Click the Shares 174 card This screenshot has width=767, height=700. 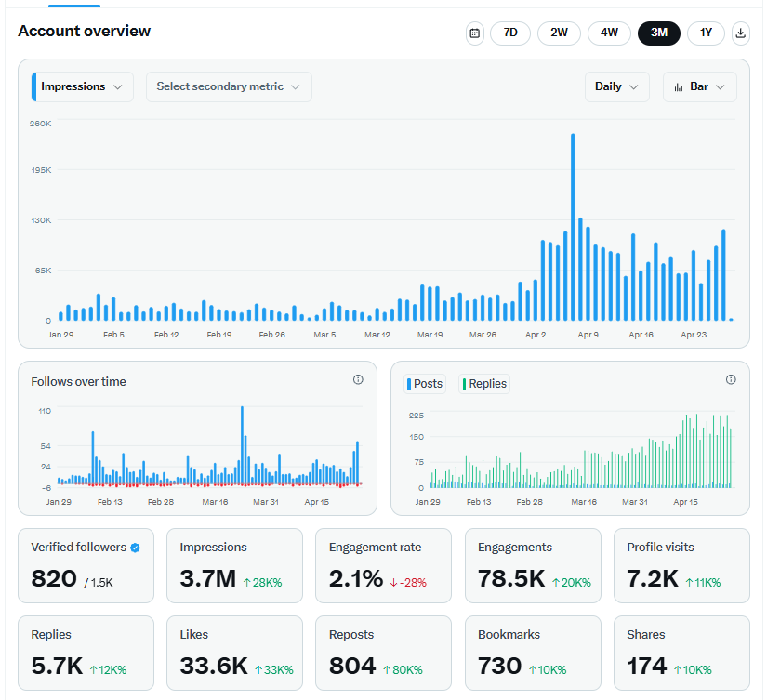tap(681, 653)
